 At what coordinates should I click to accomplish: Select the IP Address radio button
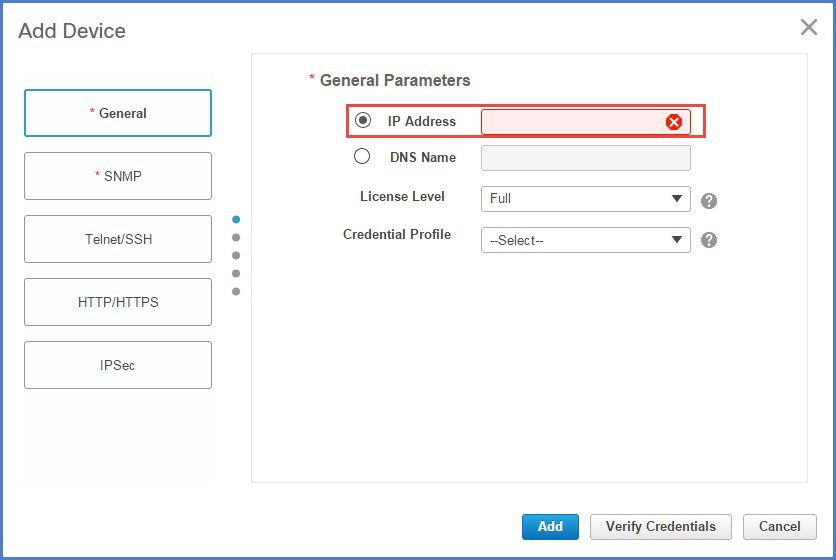(x=363, y=121)
